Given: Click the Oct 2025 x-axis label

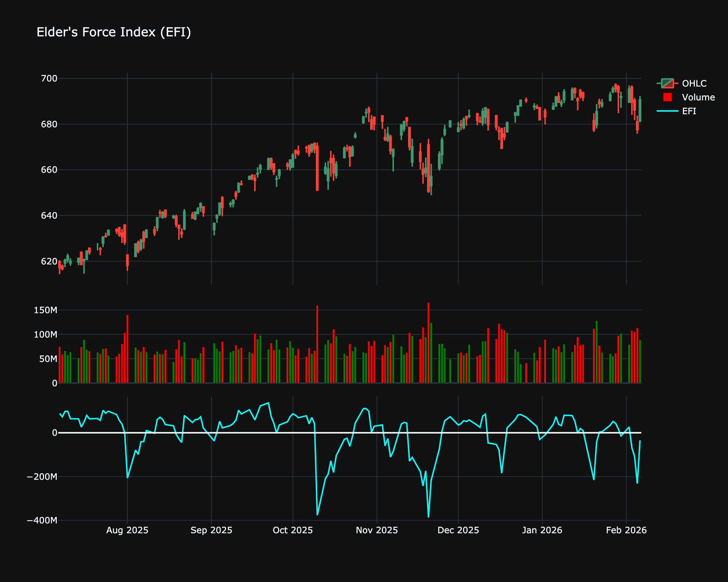Looking at the screenshot, I should [x=293, y=530].
